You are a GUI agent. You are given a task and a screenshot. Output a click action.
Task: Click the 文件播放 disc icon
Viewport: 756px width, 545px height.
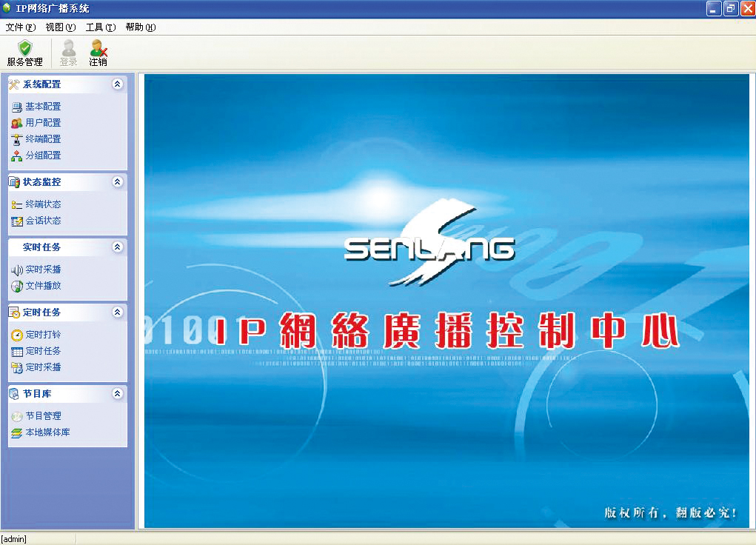(17, 287)
